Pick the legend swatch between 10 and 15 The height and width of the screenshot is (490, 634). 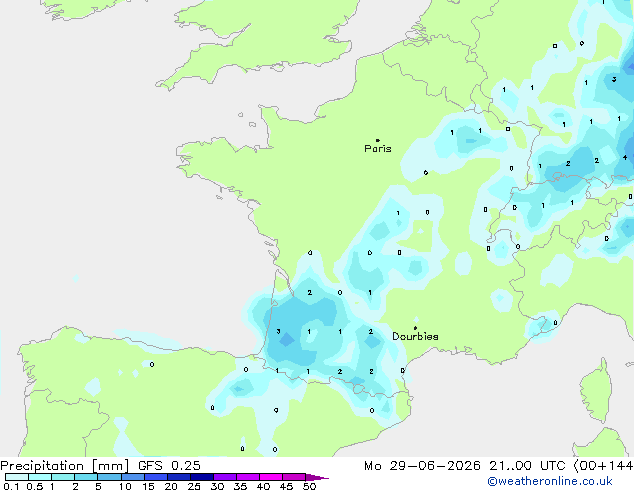tap(133, 477)
